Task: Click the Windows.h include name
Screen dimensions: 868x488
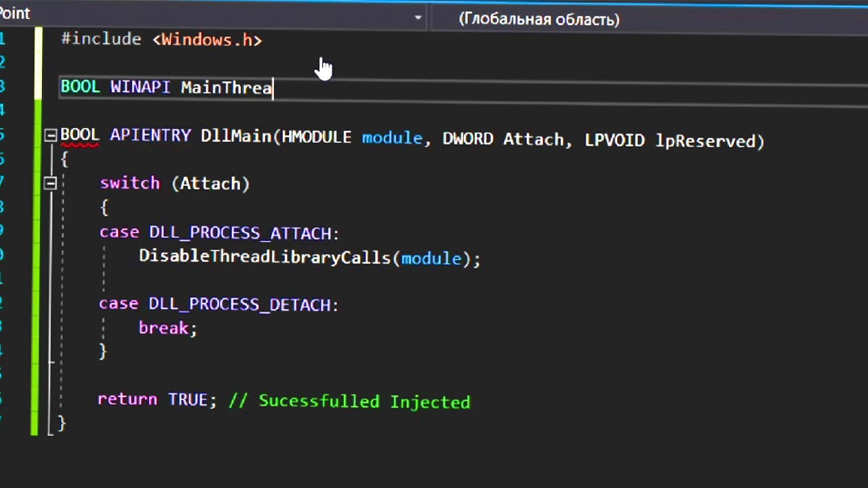Action: [207, 40]
